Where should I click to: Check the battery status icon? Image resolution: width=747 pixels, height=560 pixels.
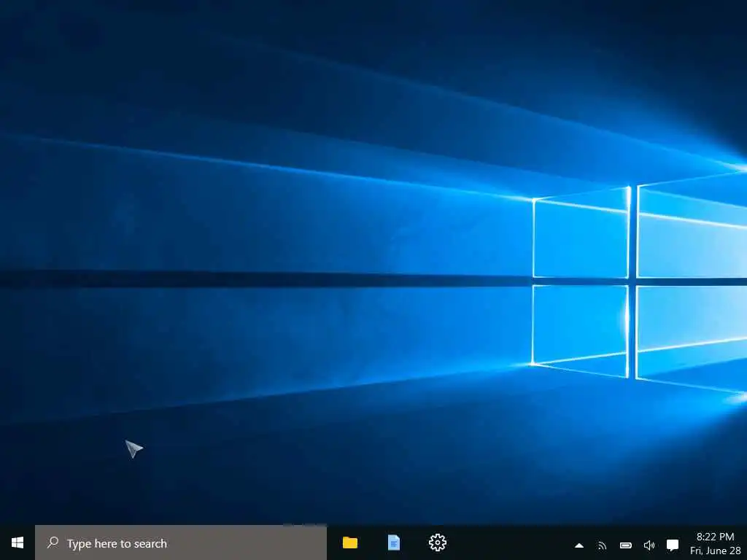(x=625, y=545)
